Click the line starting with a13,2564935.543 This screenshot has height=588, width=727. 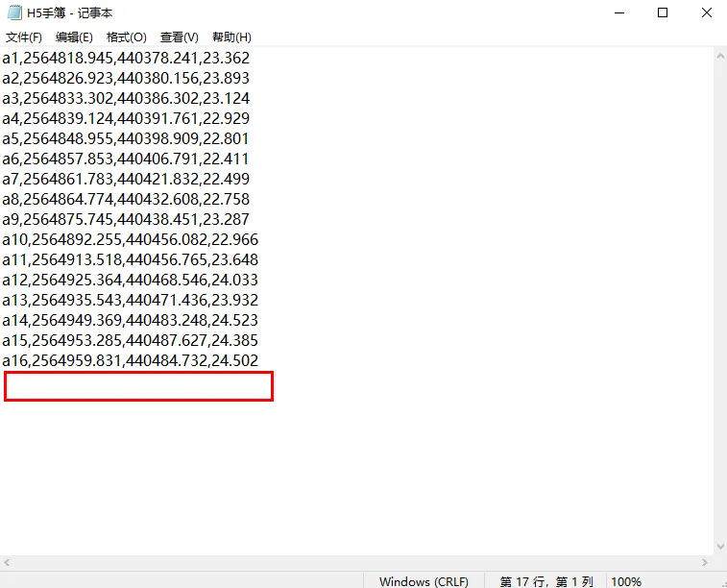(x=131, y=300)
